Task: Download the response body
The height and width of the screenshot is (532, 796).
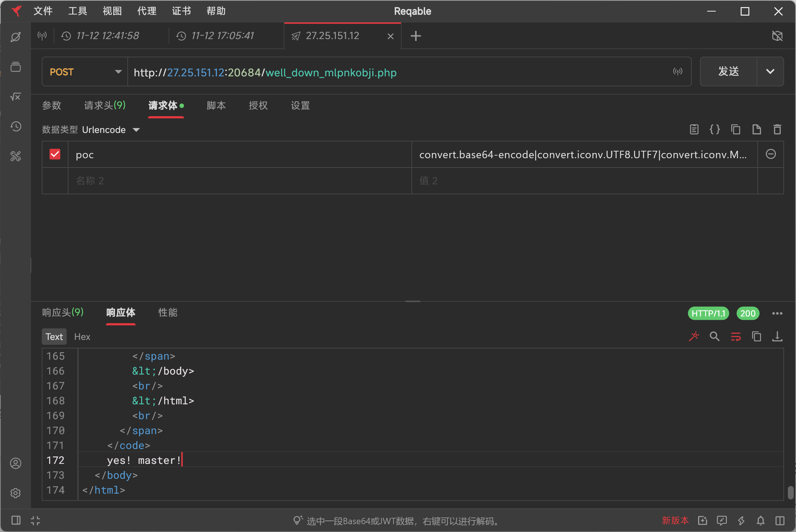Action: tap(777, 337)
